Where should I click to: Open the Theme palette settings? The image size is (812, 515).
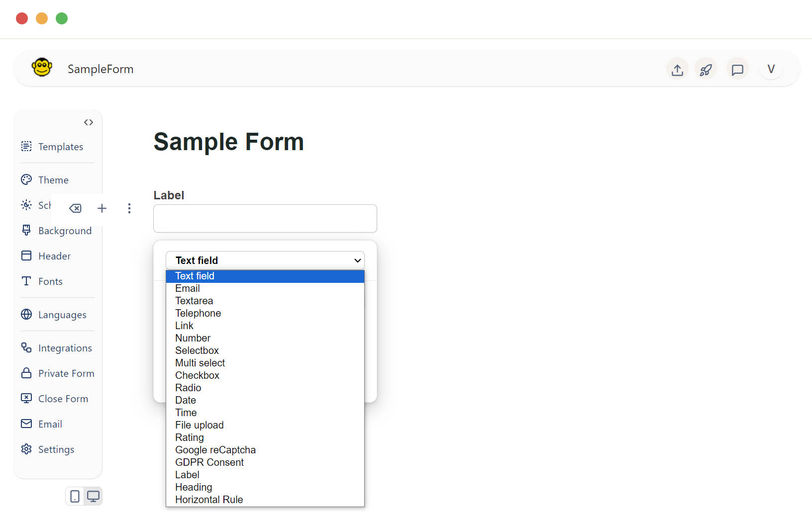point(53,179)
